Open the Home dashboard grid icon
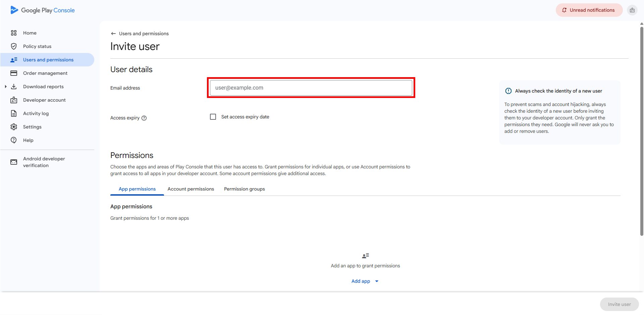 pos(14,33)
